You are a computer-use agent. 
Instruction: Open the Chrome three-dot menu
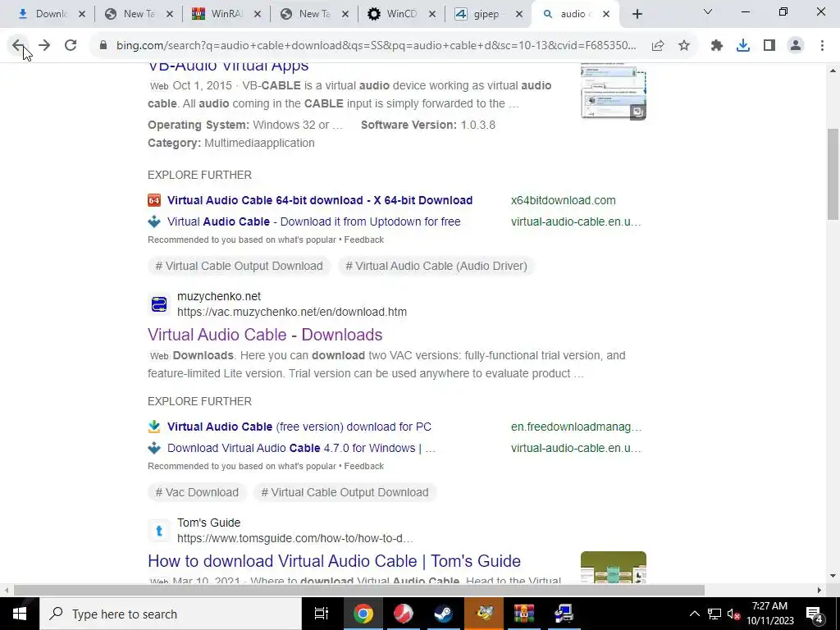(822, 46)
